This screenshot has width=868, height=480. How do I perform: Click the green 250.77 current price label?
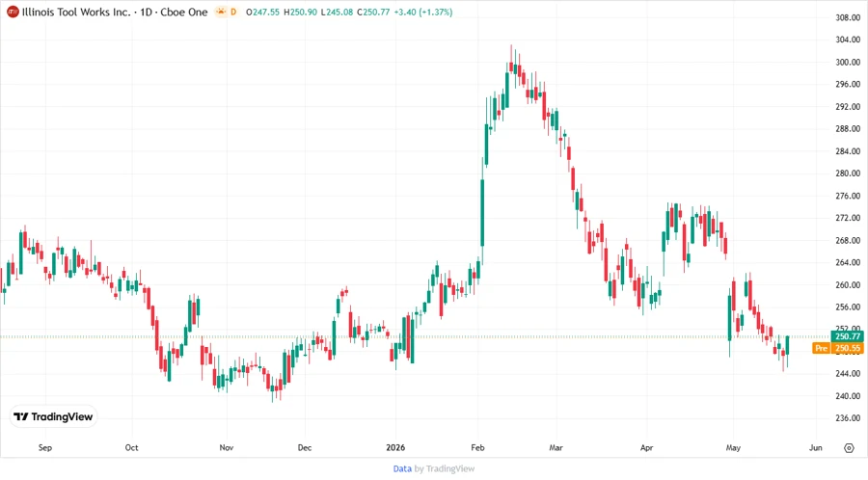pos(848,336)
